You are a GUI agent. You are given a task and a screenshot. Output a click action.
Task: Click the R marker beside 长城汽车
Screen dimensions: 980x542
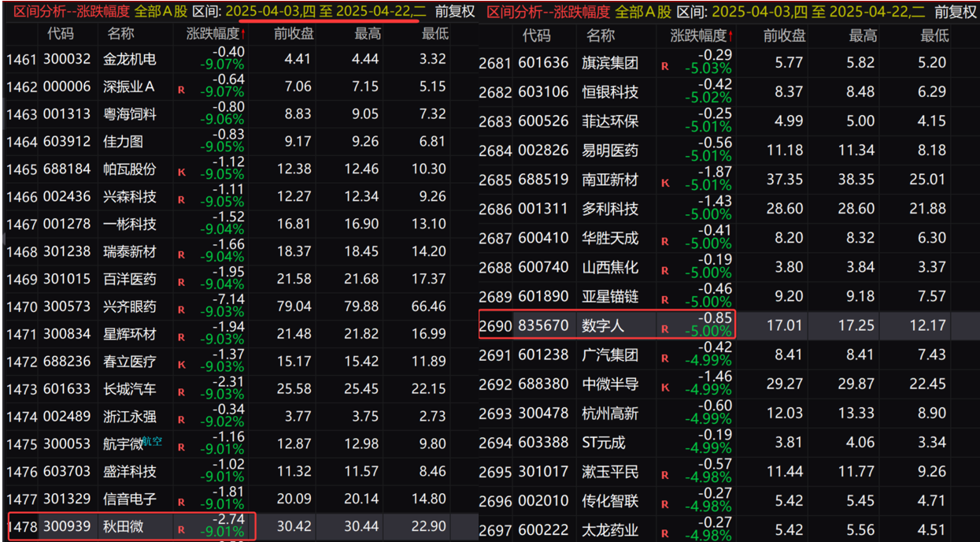tap(182, 392)
